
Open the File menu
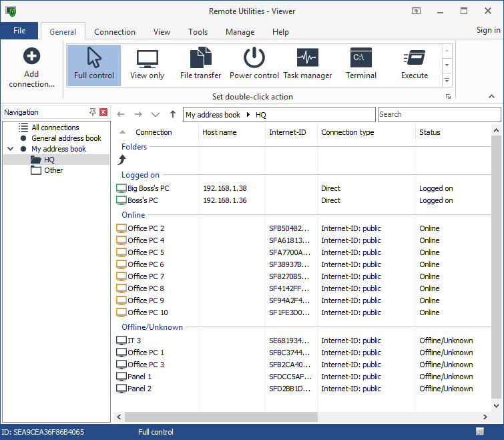pos(19,31)
